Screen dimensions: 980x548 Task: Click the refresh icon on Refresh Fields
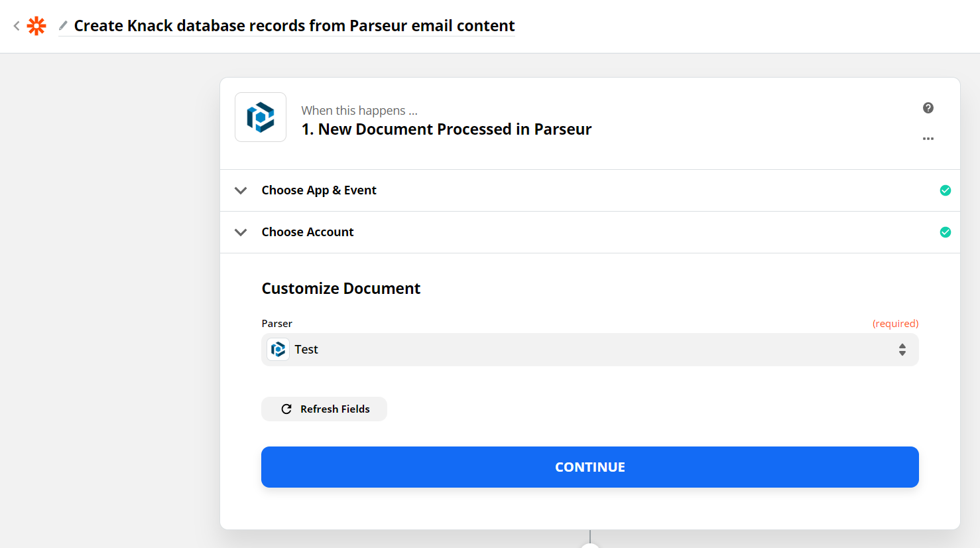pos(286,409)
